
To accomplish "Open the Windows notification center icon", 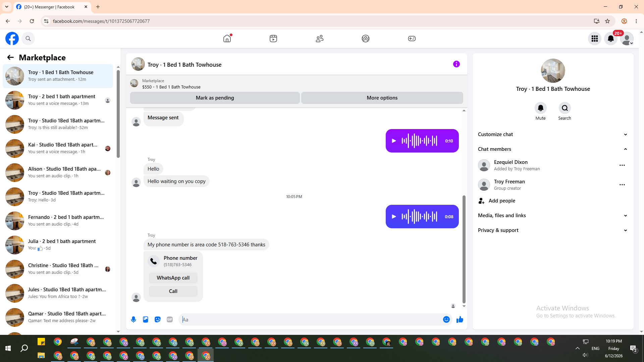I will pyautogui.click(x=634, y=349).
